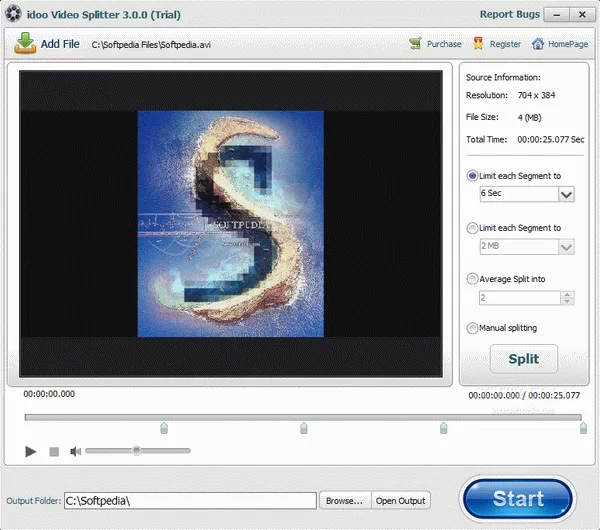The image size is (600, 530).
Task: Click the Output Folder path field
Action: [x=189, y=500]
